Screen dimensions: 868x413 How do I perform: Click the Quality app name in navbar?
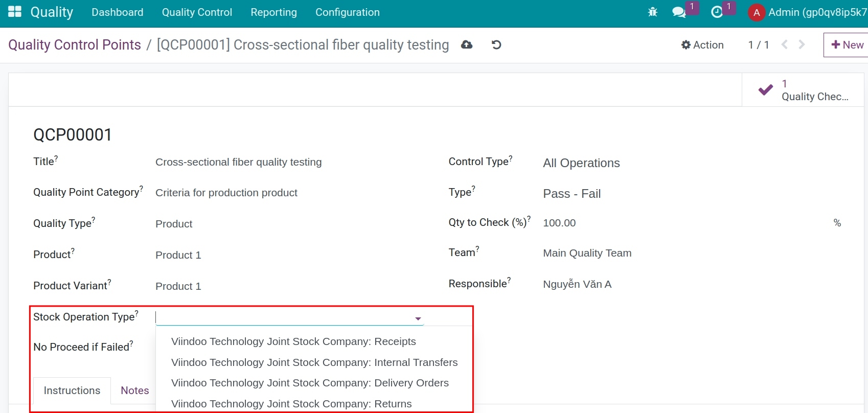point(52,12)
